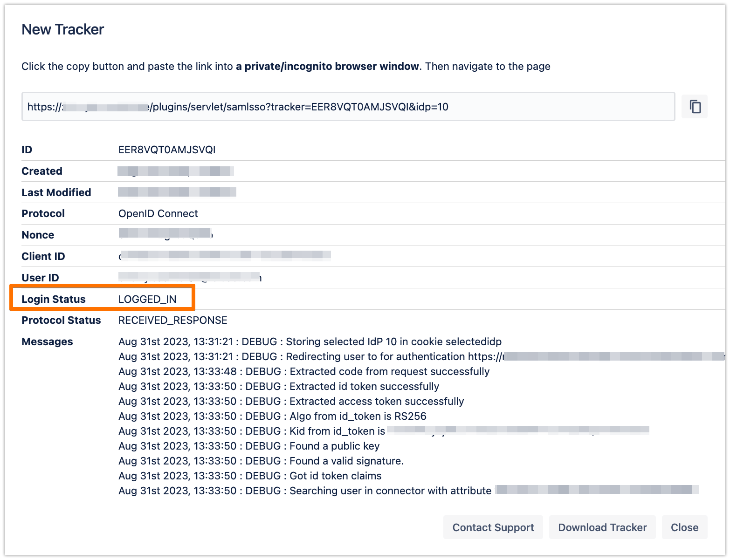Click the copy link icon button
The width and height of the screenshot is (730, 560).
(x=695, y=107)
